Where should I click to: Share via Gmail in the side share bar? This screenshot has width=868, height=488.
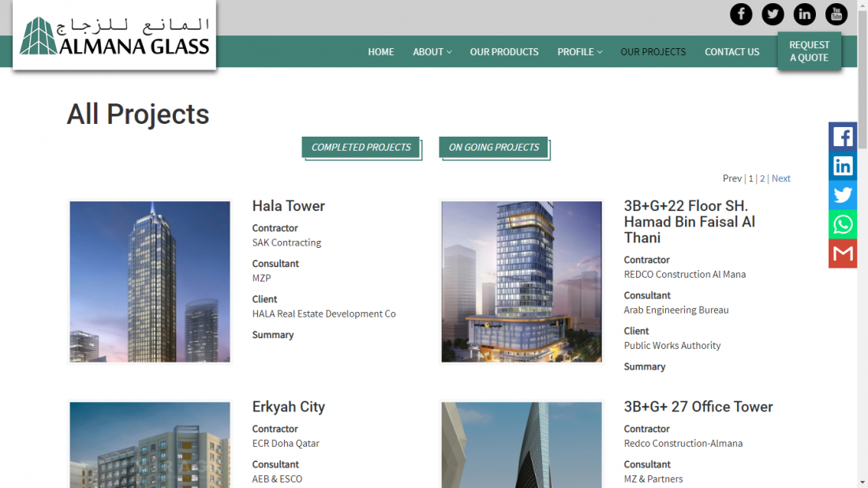coord(843,253)
